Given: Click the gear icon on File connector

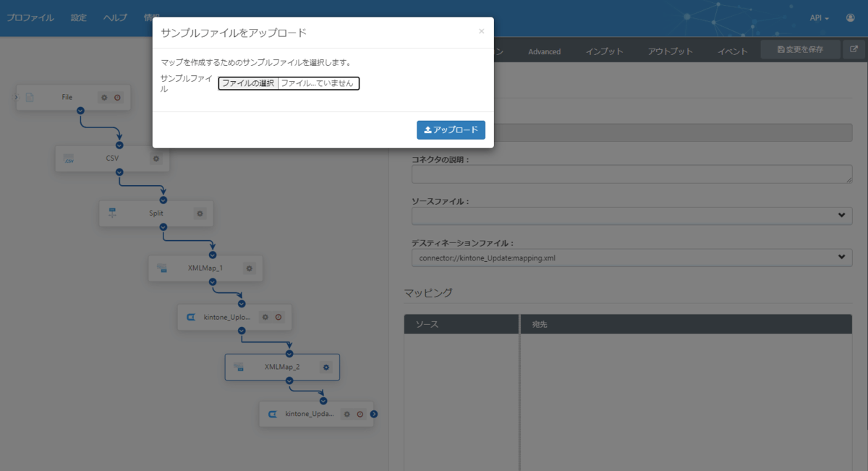Looking at the screenshot, I should click(x=104, y=97).
